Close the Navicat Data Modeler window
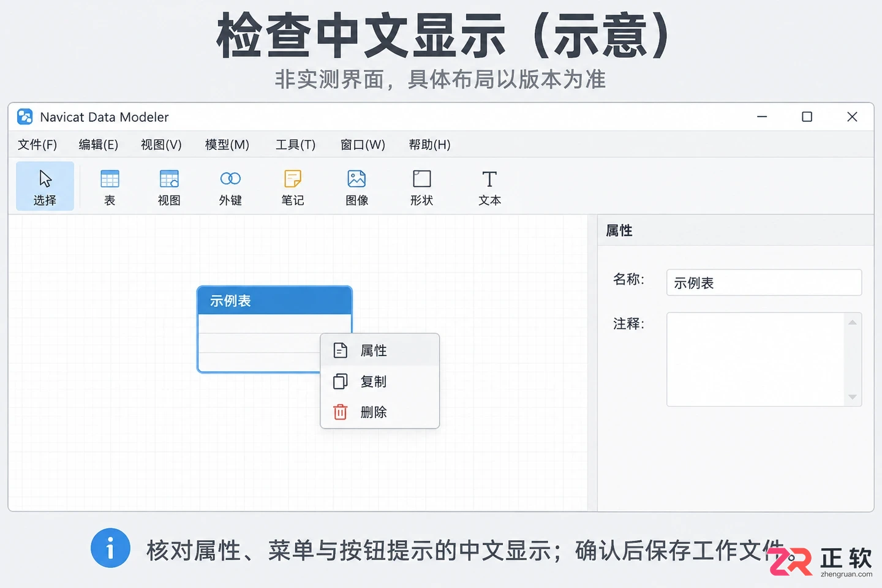 pos(852,116)
